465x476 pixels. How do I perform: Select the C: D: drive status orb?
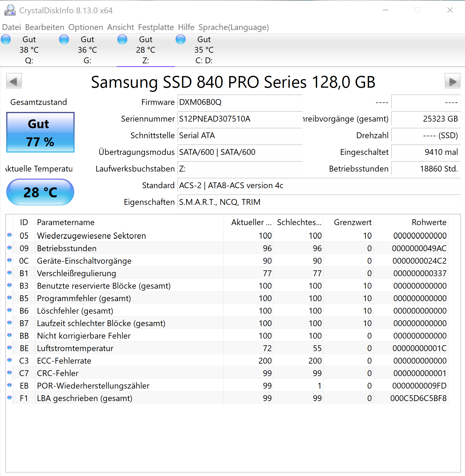181,39
